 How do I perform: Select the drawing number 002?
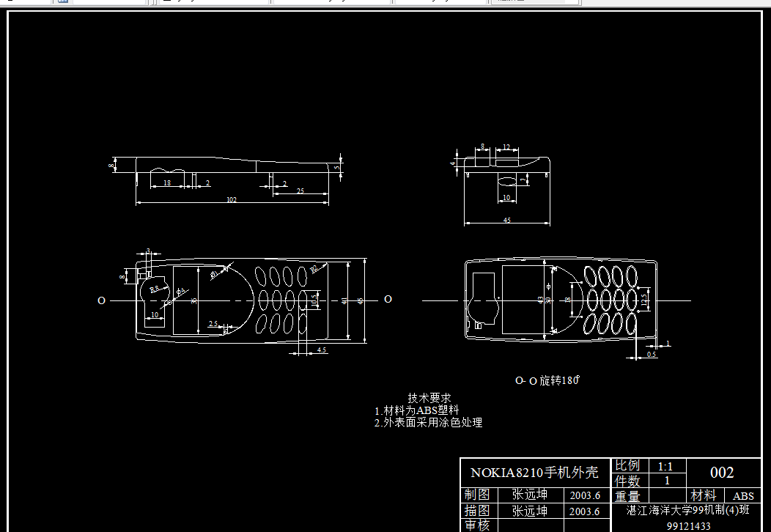pos(722,473)
